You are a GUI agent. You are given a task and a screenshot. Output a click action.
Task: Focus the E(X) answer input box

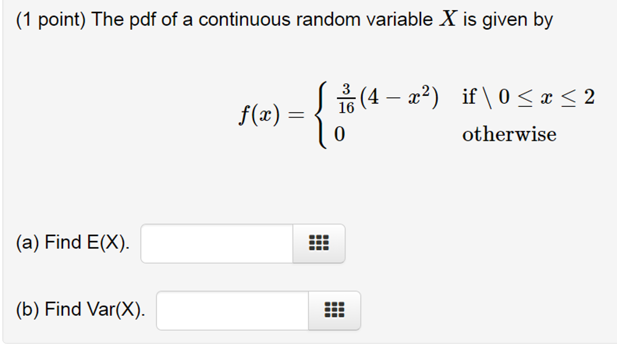[x=217, y=243]
